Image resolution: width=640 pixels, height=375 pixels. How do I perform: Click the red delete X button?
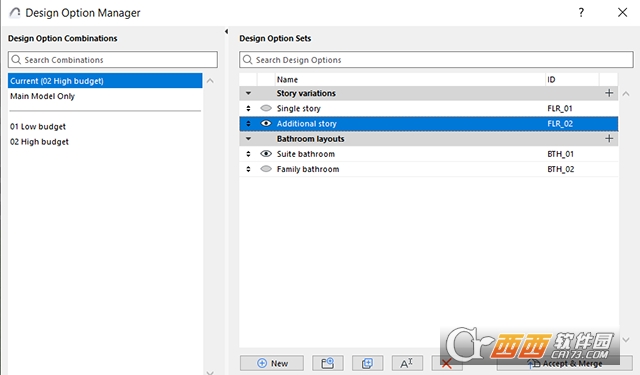447,363
